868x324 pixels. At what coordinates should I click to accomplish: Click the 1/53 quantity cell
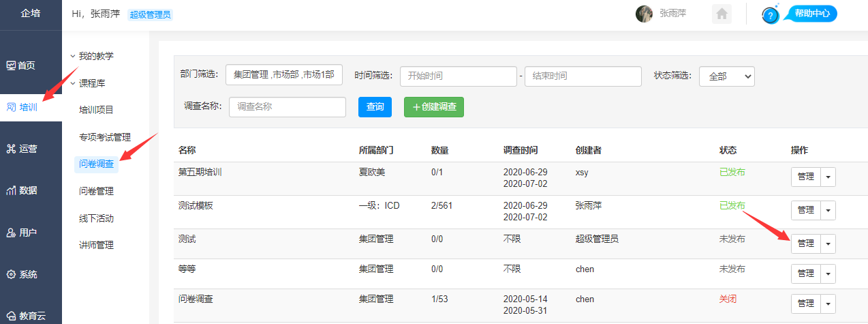click(441, 299)
